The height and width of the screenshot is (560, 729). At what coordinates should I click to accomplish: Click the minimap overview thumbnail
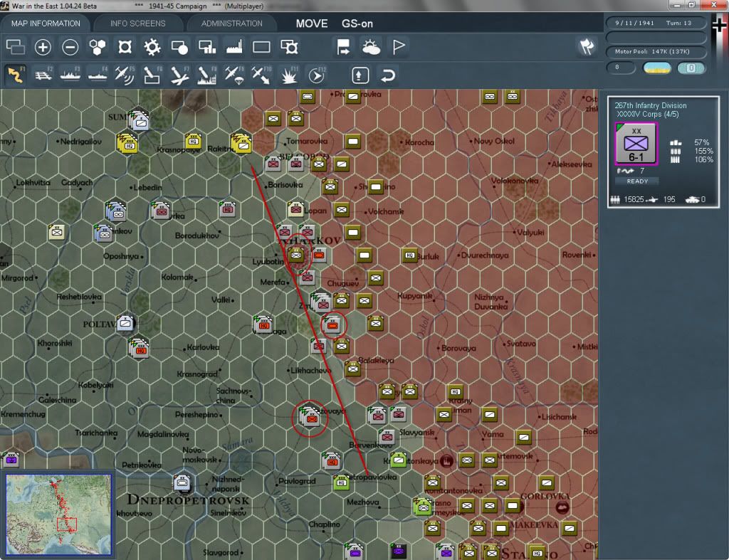tap(58, 514)
